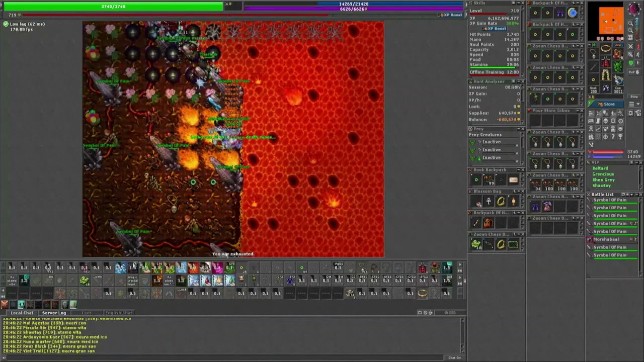Screen dimensions: 644x362
Task: Select the blue moon item in top backpack
Action: tap(573, 13)
